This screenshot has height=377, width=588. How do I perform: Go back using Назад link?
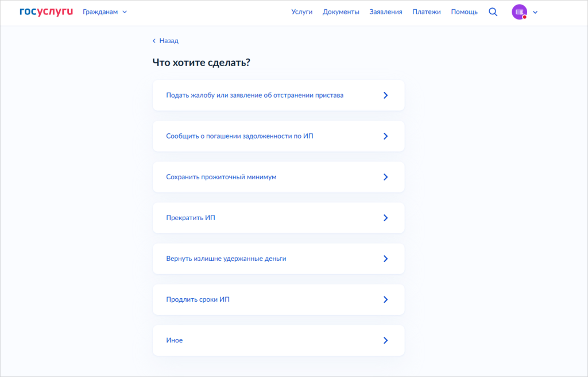click(169, 41)
